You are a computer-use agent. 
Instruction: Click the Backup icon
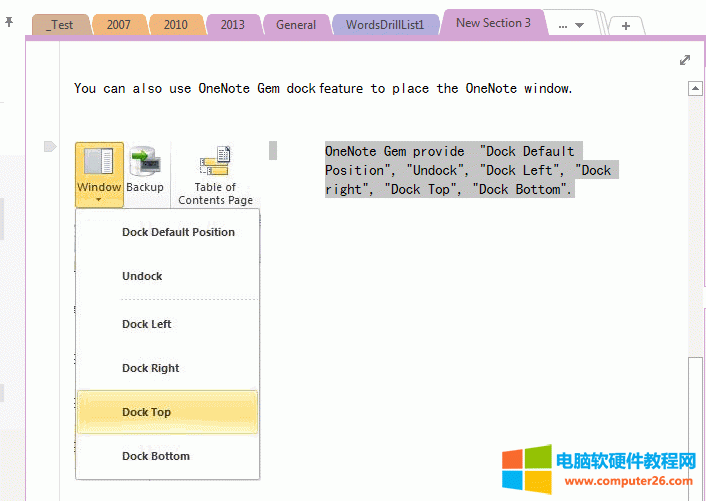[145, 163]
